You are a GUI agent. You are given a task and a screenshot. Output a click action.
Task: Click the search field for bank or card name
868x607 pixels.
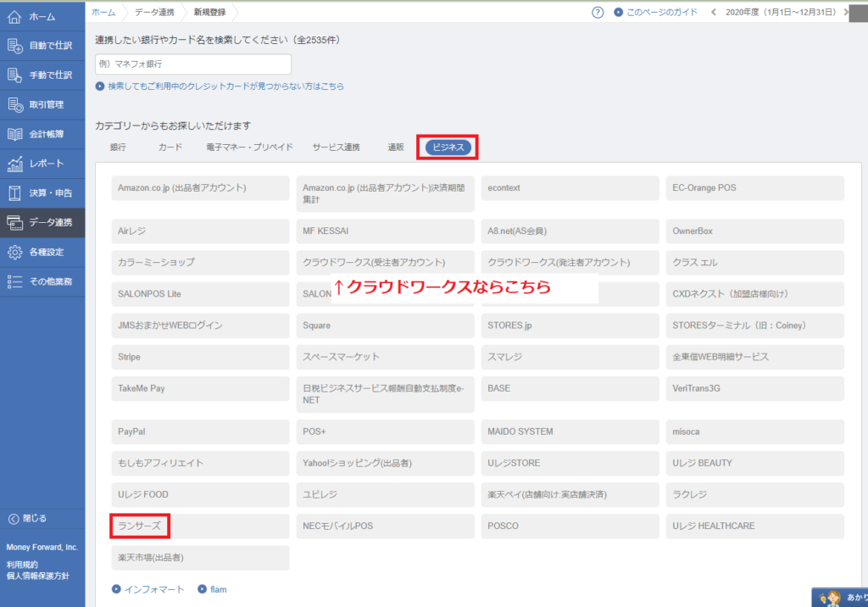pos(193,64)
